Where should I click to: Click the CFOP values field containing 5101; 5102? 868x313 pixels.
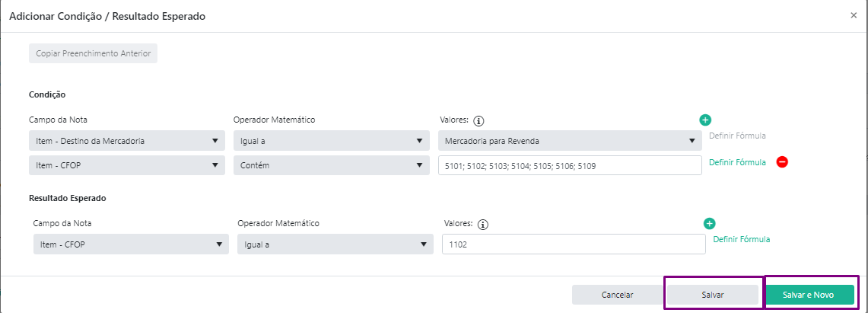pos(570,165)
